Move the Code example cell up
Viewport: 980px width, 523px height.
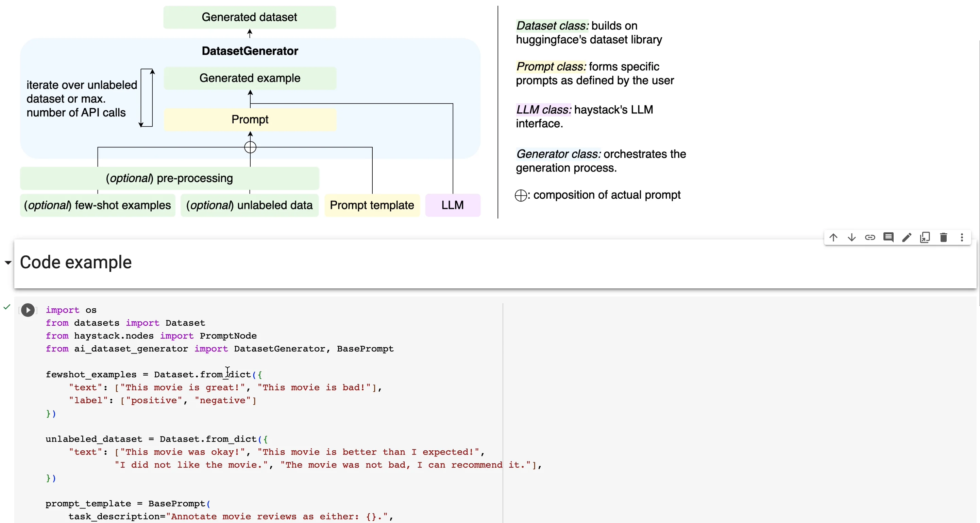click(833, 237)
